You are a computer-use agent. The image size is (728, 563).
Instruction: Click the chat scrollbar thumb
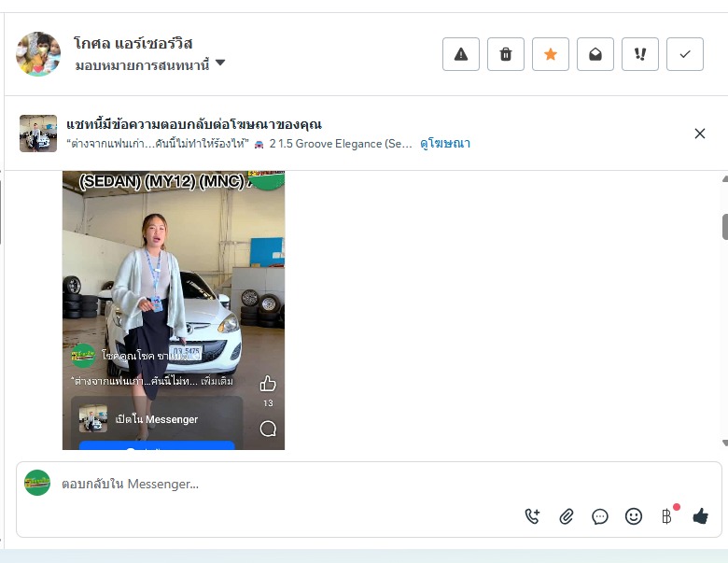pos(725,226)
